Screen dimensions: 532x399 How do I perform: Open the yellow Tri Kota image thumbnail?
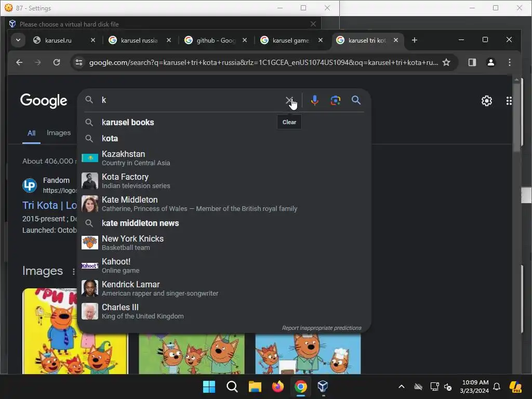[75, 331]
